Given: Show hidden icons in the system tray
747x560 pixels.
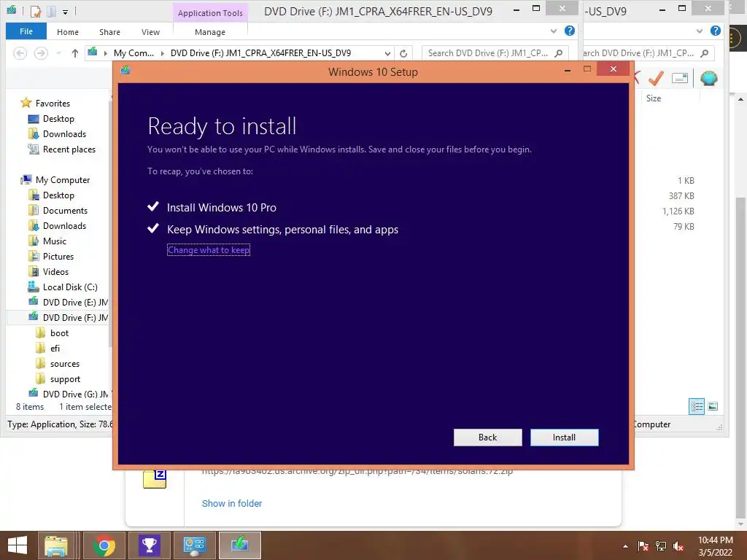Looking at the screenshot, I should pos(625,546).
